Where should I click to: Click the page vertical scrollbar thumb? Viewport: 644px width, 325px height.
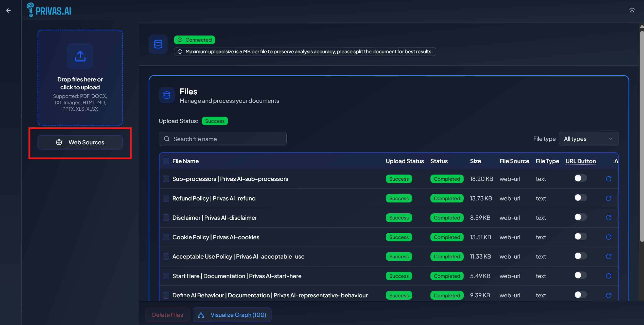[x=642, y=136]
